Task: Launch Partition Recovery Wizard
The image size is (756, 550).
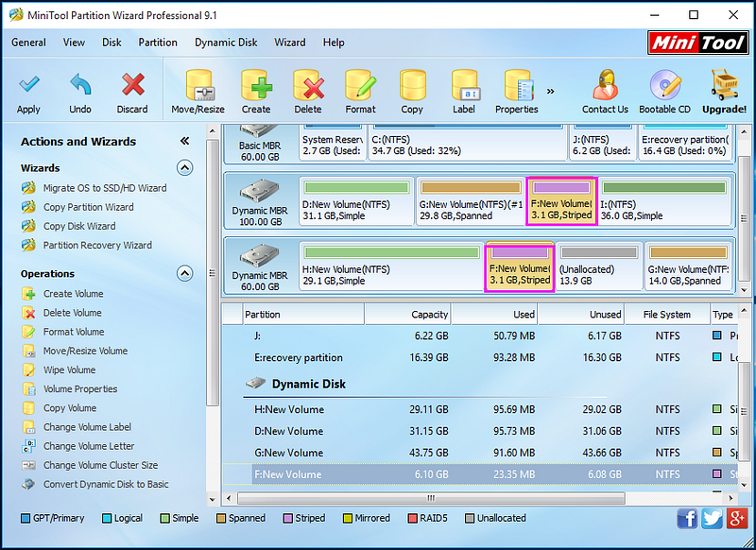Action: 87,245
